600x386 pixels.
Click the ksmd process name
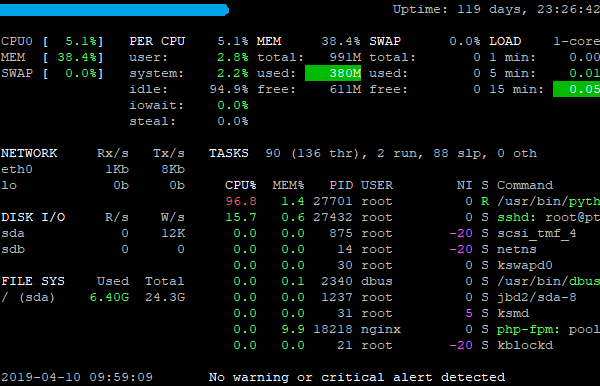pyautogui.click(x=513, y=313)
